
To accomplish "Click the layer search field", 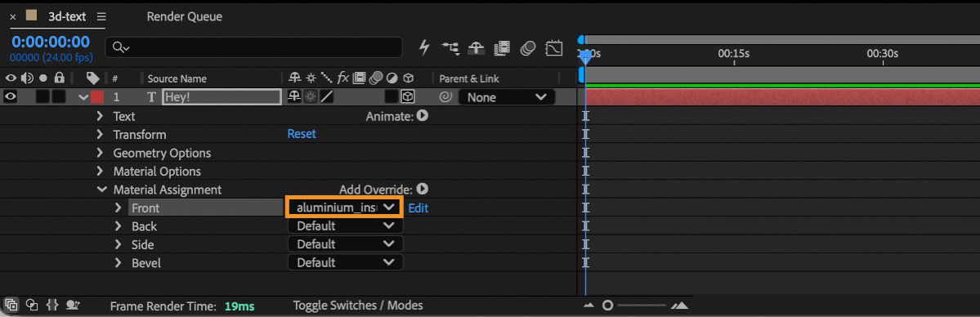I will (254, 47).
